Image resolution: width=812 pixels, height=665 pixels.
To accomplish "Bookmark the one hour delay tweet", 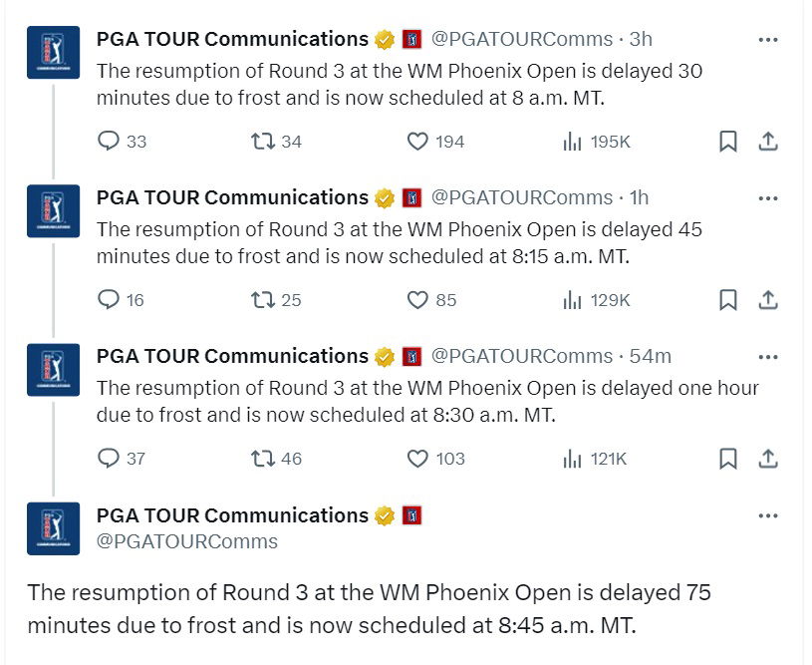I will click(x=728, y=459).
